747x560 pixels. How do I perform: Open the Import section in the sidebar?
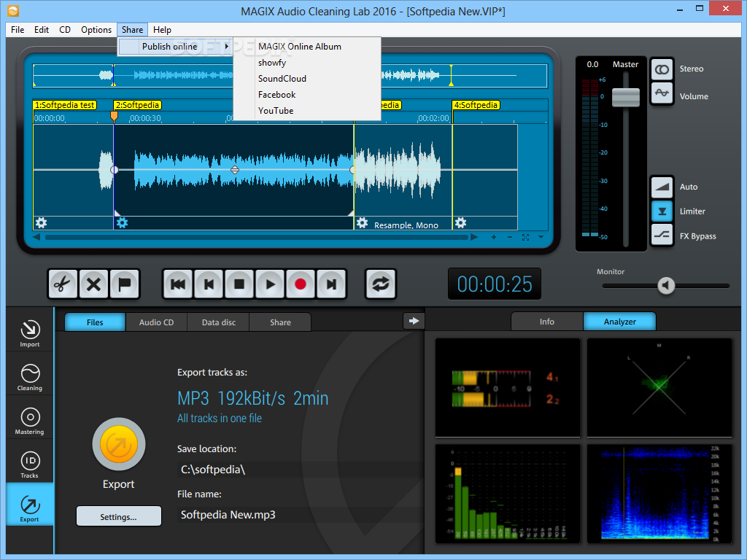30,333
